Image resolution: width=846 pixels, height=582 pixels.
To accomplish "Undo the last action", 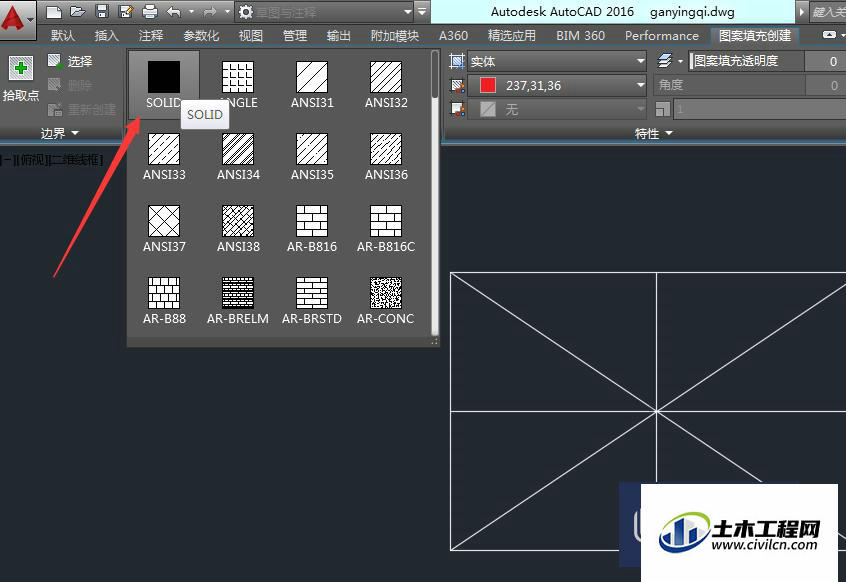I will pyautogui.click(x=174, y=12).
